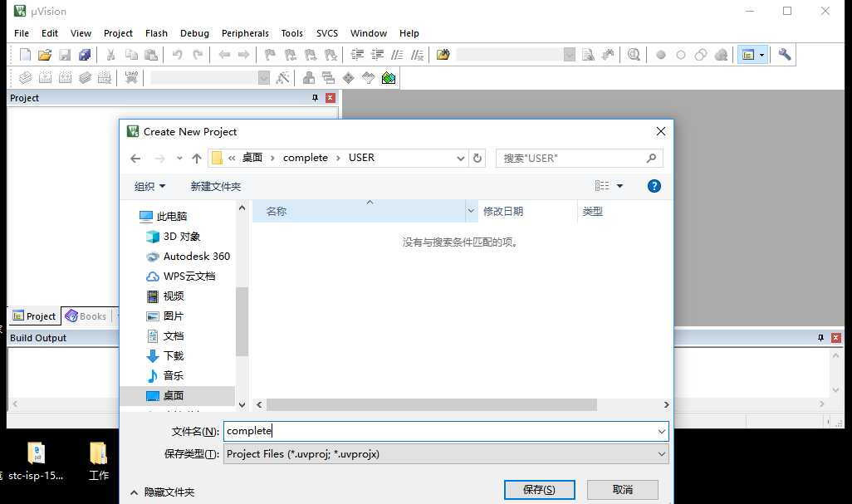Viewport: 852px width, 504px height.
Task: Select the 工作 folder on the desktop
Action: [98, 461]
